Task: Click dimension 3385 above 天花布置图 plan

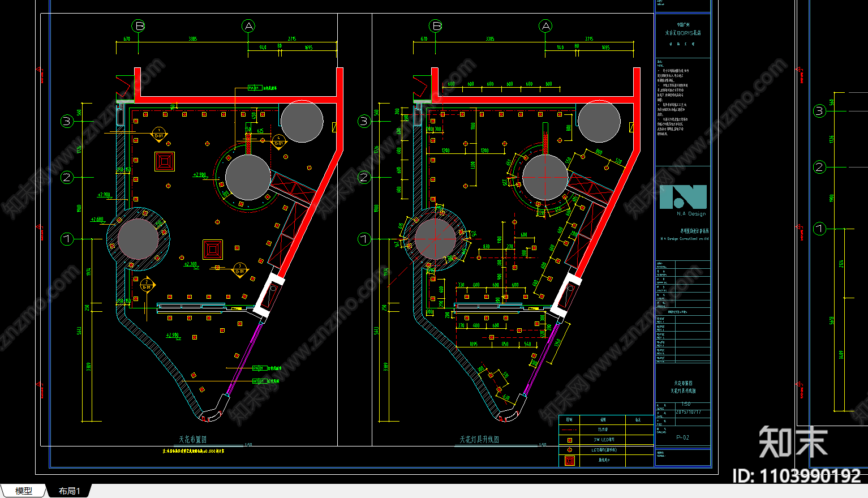Action: pos(193,39)
